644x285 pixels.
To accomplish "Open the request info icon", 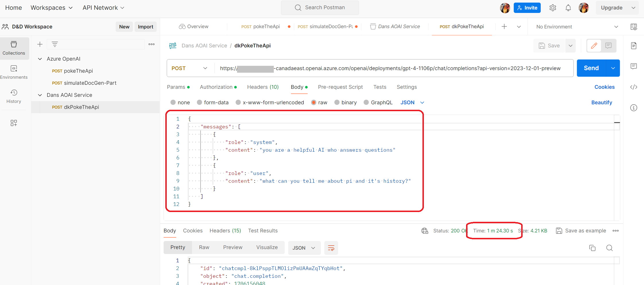I will 634,108.
